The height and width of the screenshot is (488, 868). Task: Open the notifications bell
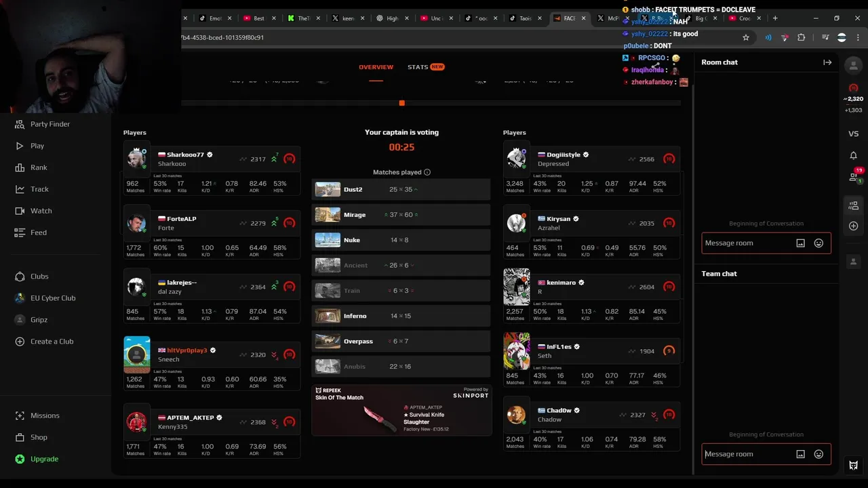(854, 155)
